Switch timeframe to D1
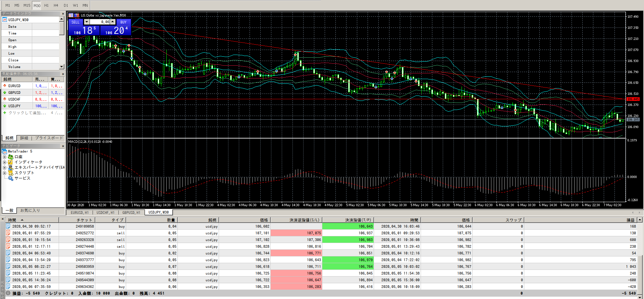The image size is (644, 299). click(66, 5)
